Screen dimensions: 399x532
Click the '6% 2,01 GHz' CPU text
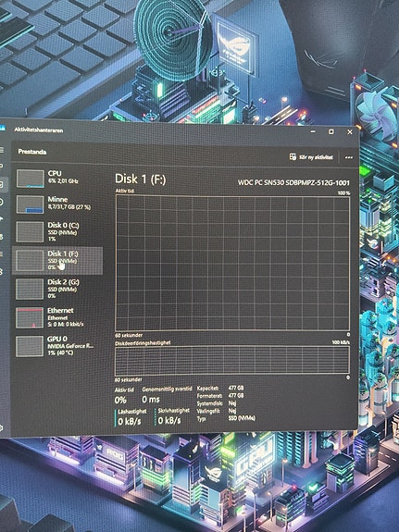[63, 181]
